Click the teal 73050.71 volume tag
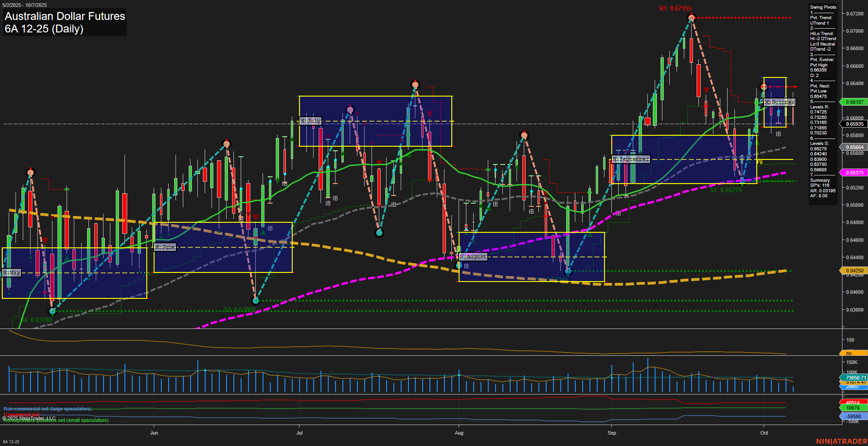 coord(853,378)
